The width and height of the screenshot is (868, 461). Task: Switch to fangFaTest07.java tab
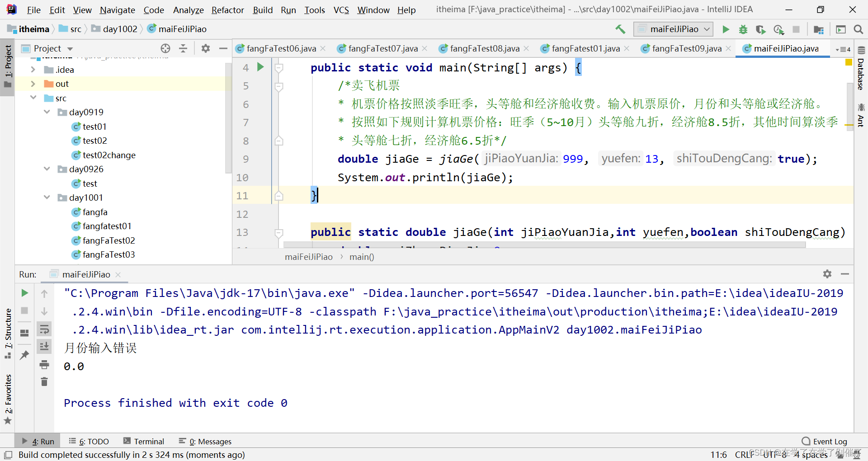[x=382, y=48]
